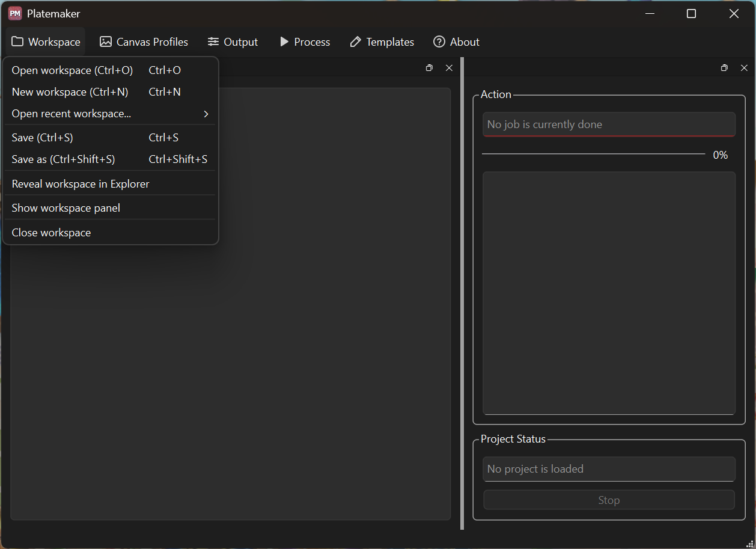Click the Ctrl+Shift+S shortcut text
The height and width of the screenshot is (549, 756).
coord(178,159)
